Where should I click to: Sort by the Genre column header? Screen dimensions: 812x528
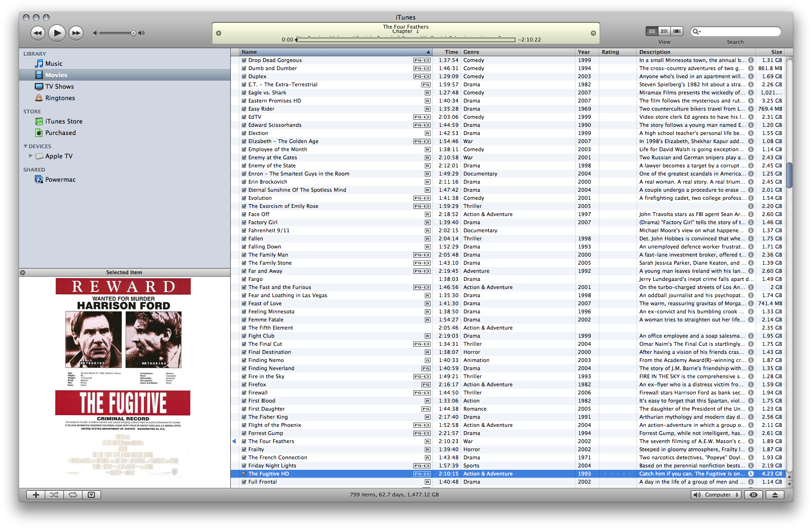coord(518,52)
